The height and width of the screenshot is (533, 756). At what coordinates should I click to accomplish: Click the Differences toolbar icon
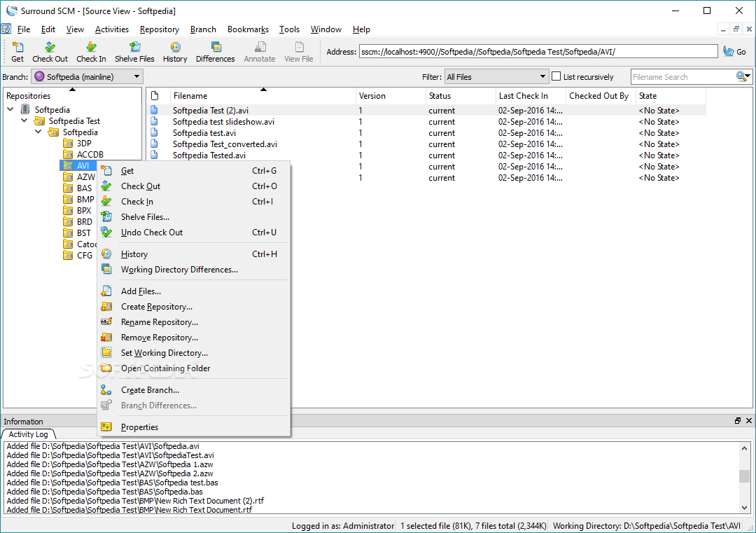click(216, 52)
